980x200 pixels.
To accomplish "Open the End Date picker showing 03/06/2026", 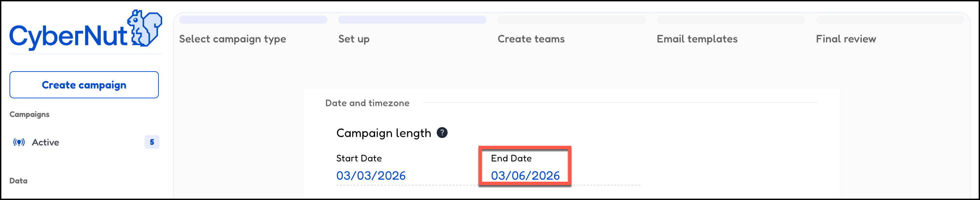I will [525, 176].
